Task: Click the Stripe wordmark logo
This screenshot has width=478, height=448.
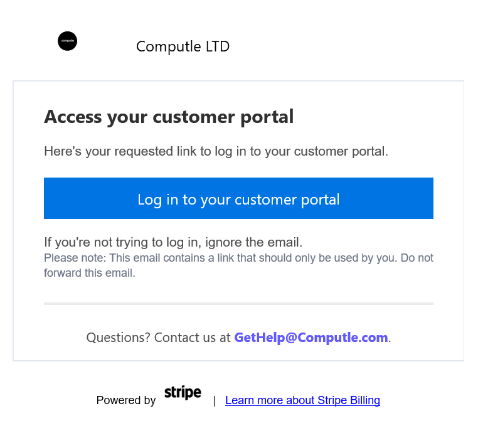Action: (183, 393)
